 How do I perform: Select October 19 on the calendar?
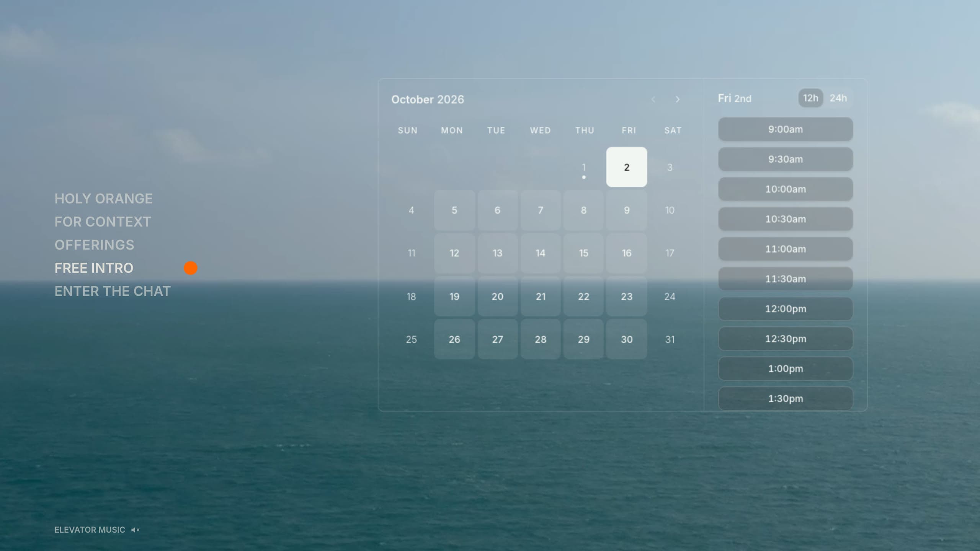454,297
